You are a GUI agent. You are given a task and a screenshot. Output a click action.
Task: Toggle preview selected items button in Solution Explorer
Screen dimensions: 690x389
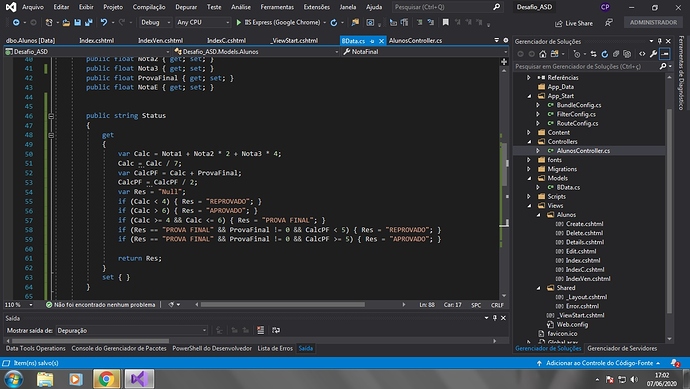click(x=665, y=54)
